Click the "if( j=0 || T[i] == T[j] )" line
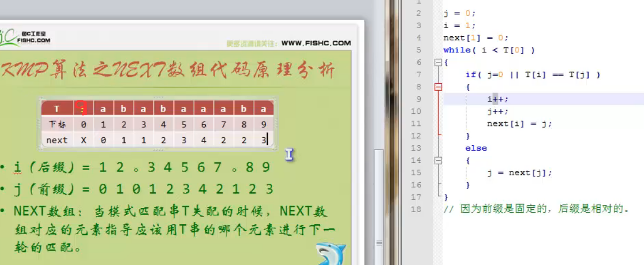 pos(533,75)
